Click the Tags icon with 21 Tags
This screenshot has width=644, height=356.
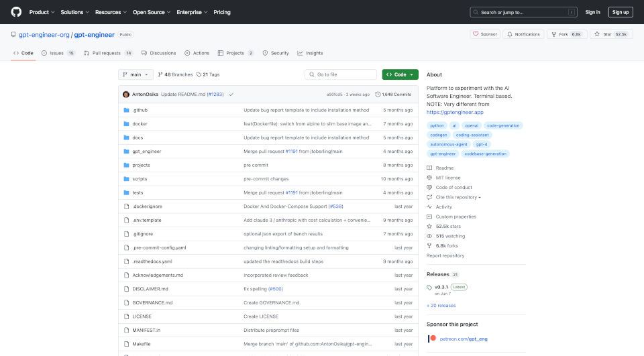click(199, 74)
